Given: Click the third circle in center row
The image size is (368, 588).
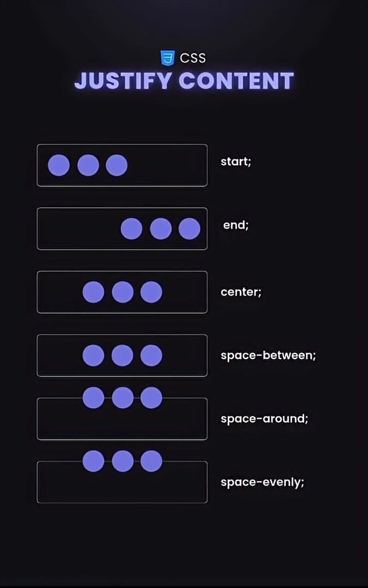Looking at the screenshot, I should click(151, 292).
